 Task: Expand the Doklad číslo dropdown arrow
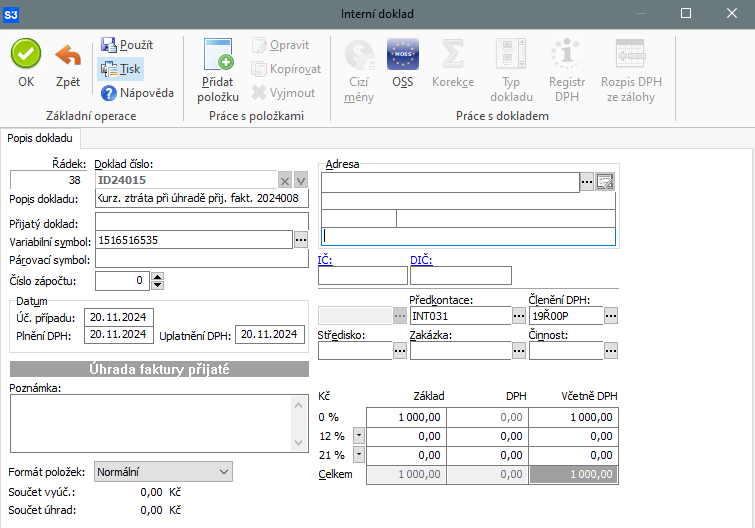300,181
